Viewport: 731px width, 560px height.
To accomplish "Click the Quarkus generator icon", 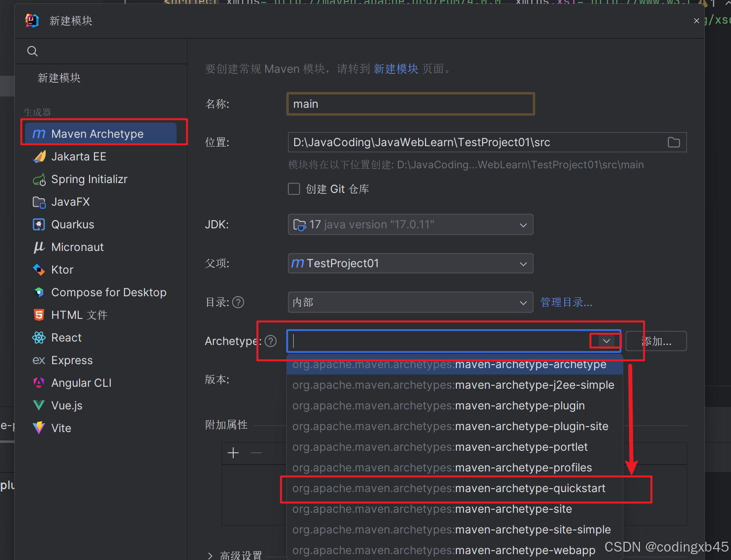I will [x=39, y=224].
